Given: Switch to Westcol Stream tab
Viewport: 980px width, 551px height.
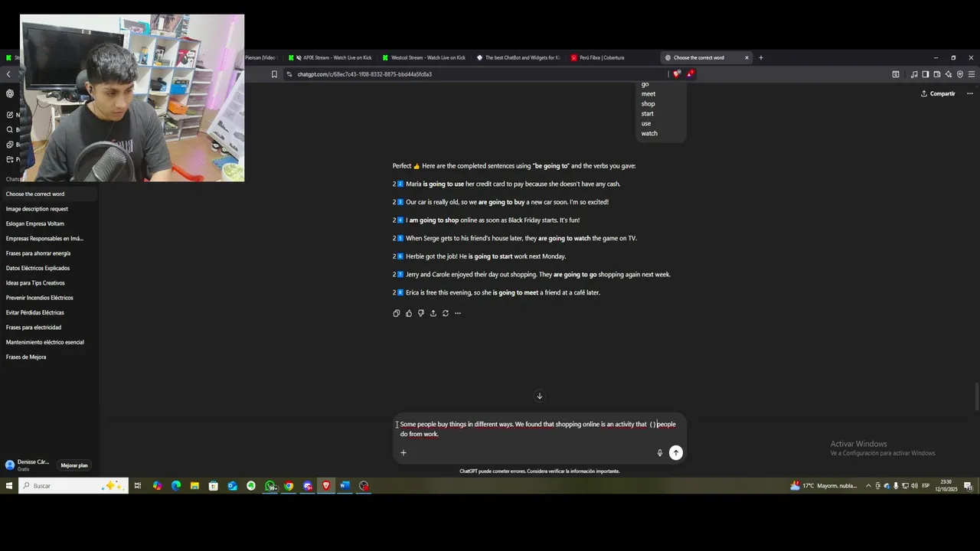Looking at the screenshot, I should click(423, 57).
